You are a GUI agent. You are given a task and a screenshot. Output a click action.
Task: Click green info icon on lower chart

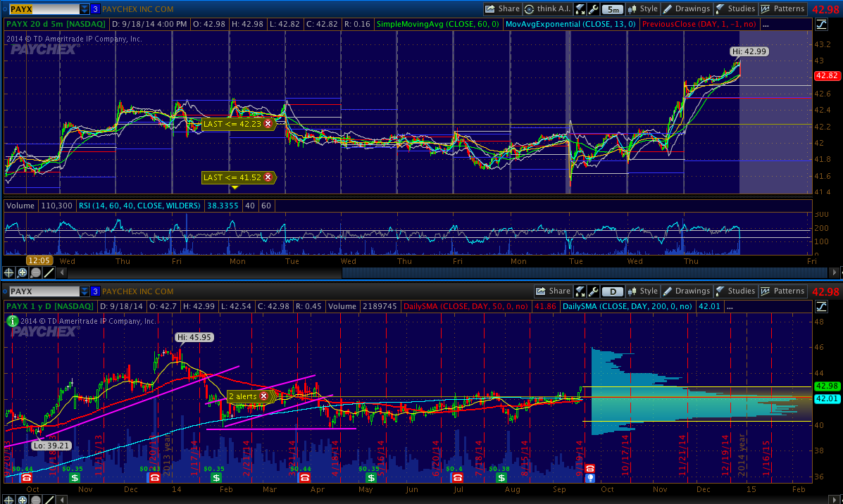11,321
